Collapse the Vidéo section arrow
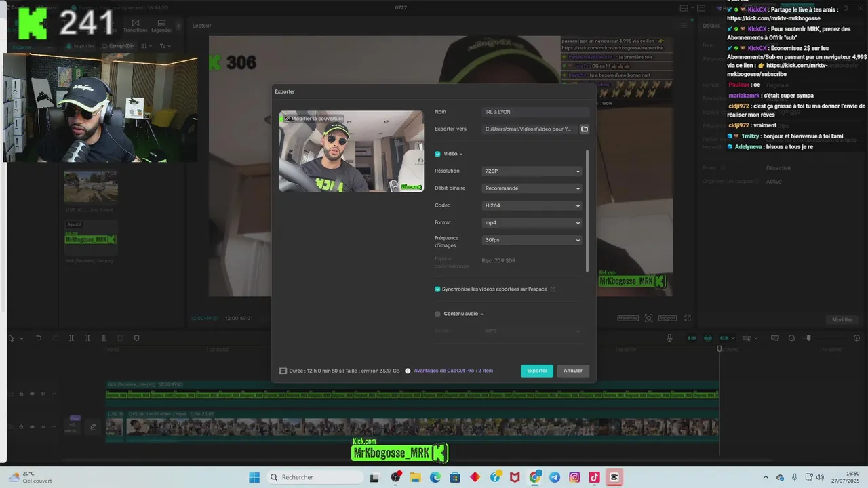 point(461,155)
